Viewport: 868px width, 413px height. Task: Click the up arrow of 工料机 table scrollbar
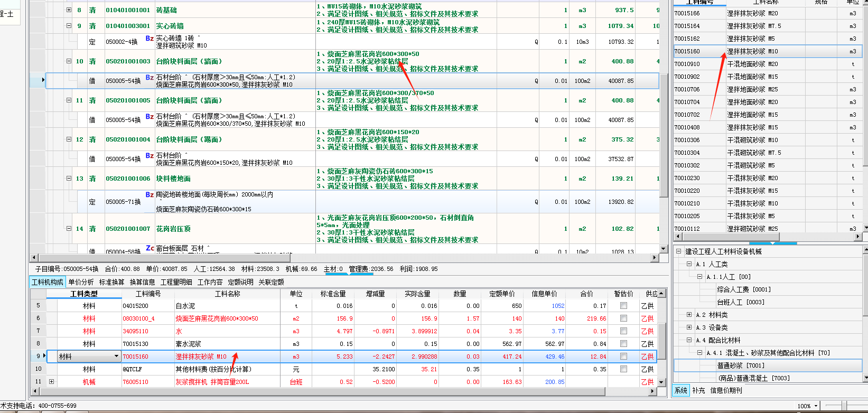(x=661, y=293)
